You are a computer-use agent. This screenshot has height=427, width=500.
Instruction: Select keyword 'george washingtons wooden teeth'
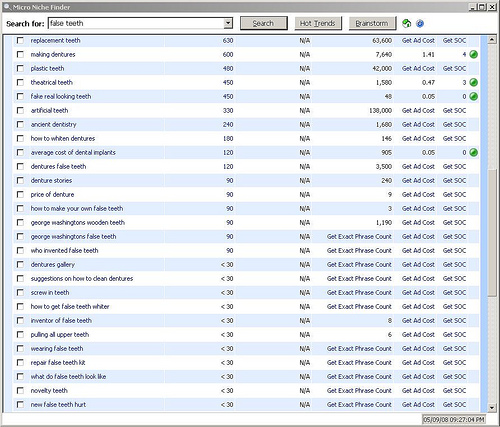tap(78, 222)
